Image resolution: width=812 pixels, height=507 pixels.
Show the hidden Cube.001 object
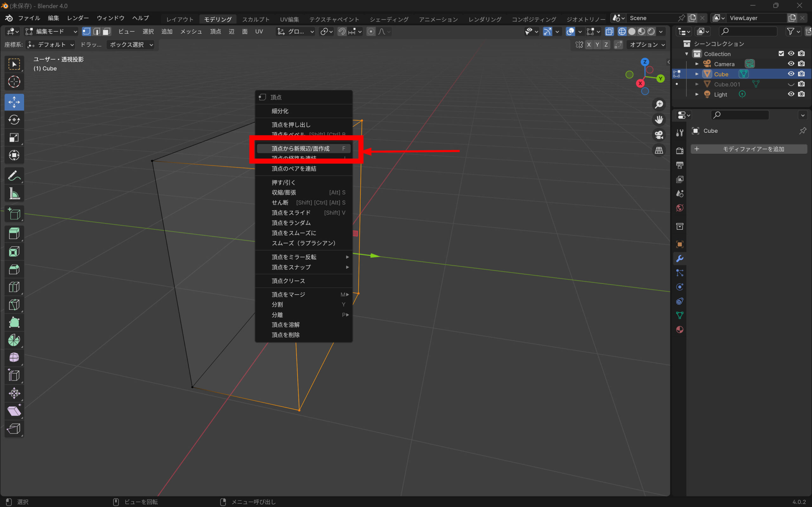(791, 84)
